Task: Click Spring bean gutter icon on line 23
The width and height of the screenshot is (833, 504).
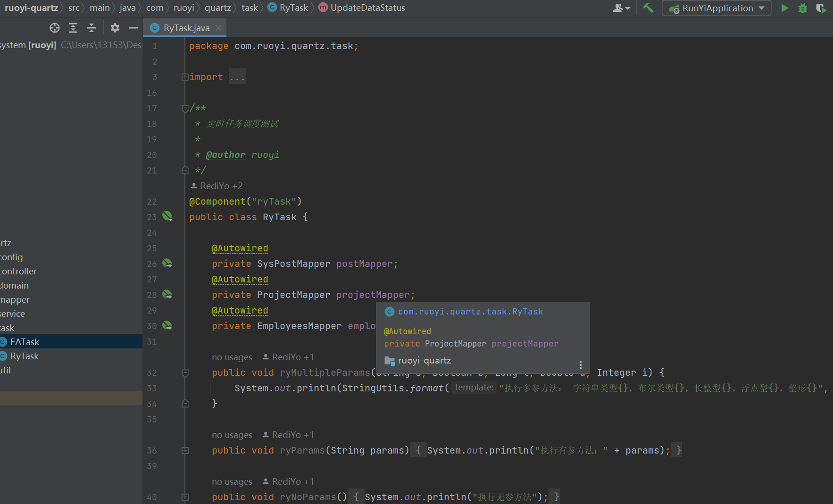Action: (x=167, y=216)
